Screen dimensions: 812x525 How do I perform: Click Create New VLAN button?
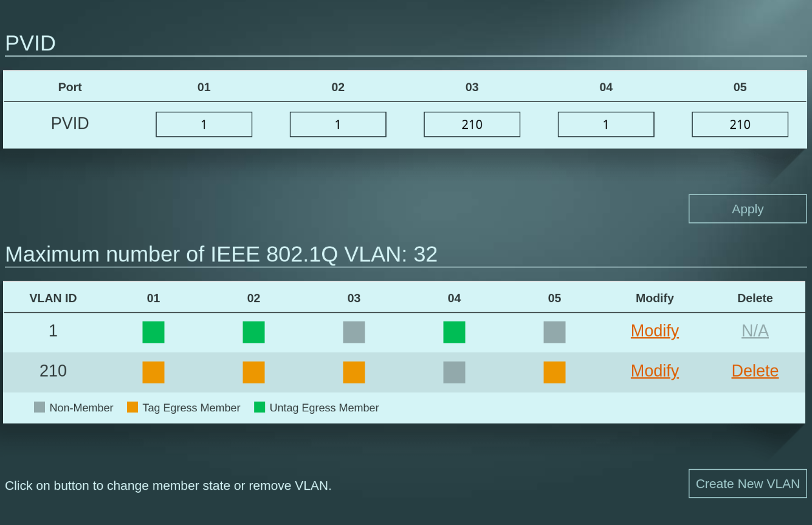748,484
